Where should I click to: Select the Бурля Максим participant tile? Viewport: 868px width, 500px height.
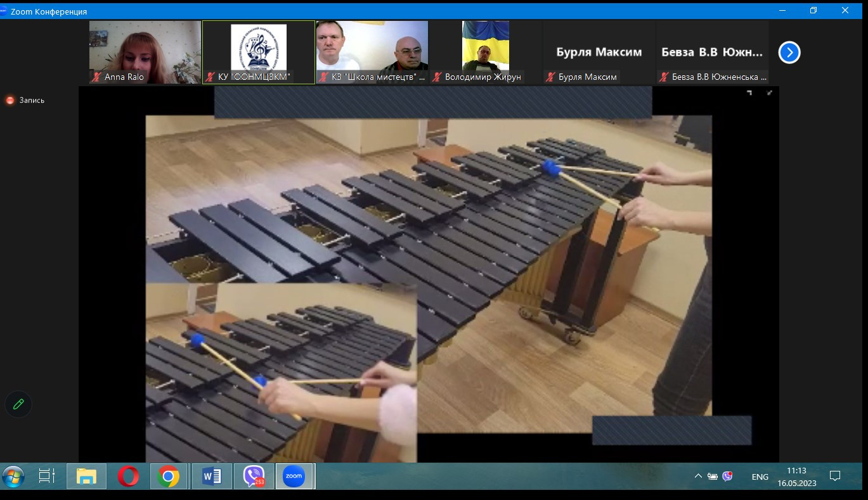[599, 52]
